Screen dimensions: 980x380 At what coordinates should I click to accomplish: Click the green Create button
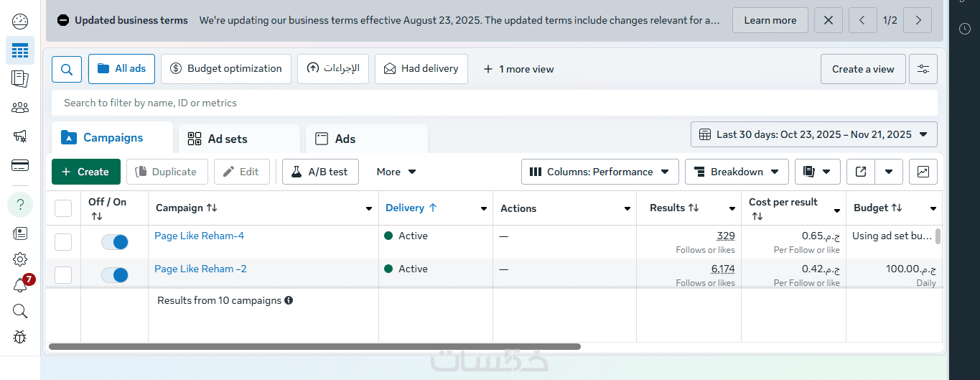[x=86, y=172]
